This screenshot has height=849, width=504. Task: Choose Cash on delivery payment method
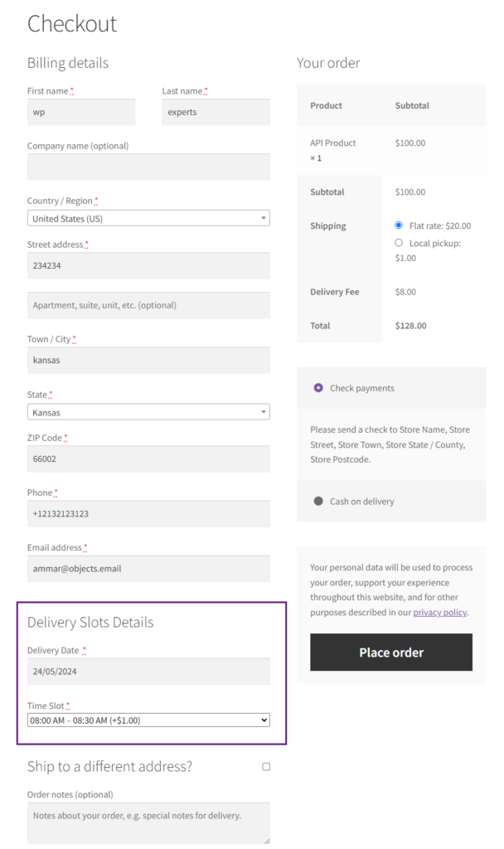coord(318,501)
